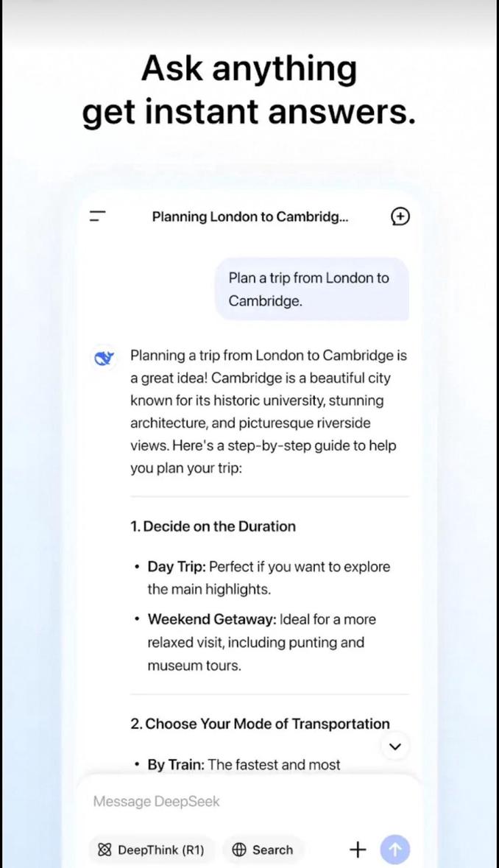Image resolution: width=499 pixels, height=868 pixels.
Task: Select the conversation titled Planning London to Cambridge
Action: [x=250, y=216]
